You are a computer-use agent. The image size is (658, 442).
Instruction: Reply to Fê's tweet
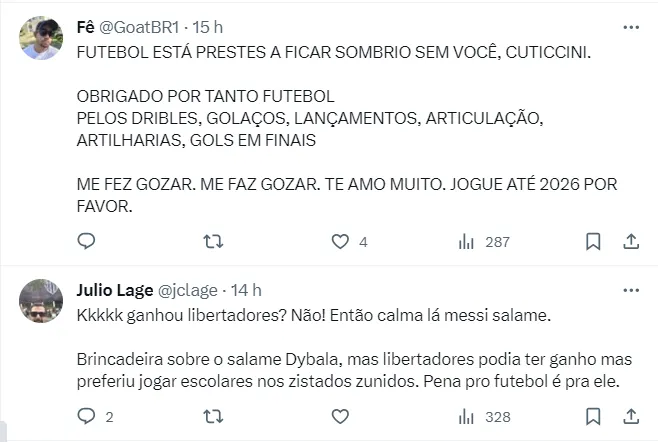point(87,241)
